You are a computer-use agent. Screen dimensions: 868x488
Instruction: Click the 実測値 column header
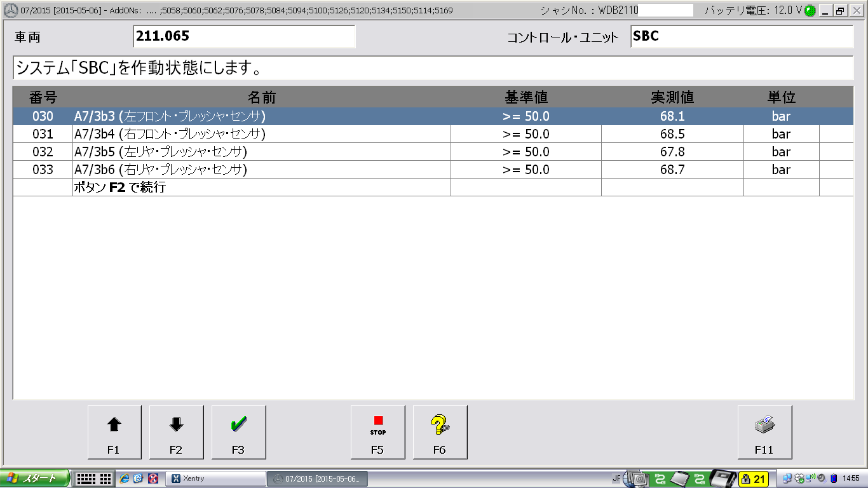tap(672, 97)
